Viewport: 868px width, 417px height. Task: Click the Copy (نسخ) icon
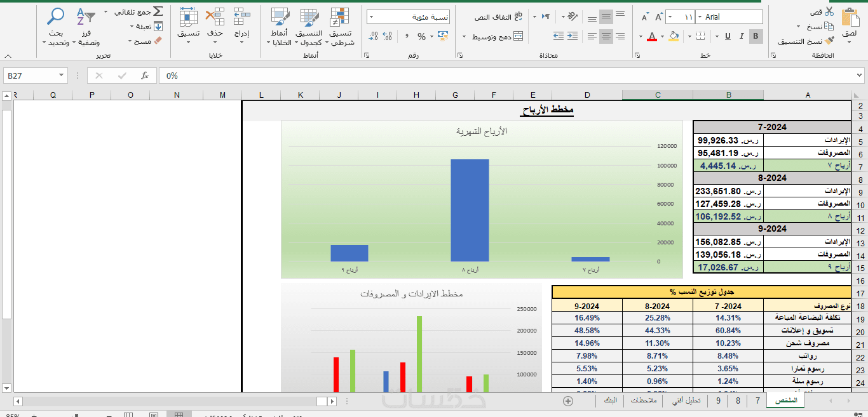coord(827,26)
